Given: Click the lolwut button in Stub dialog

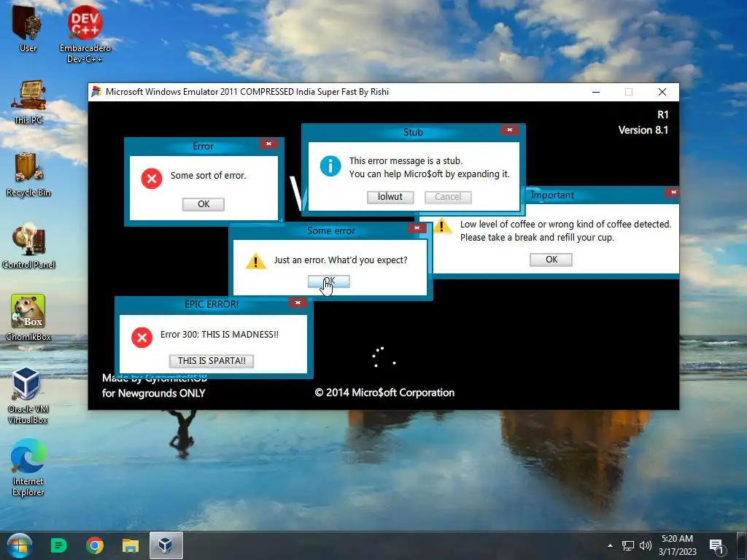Looking at the screenshot, I should [x=390, y=197].
